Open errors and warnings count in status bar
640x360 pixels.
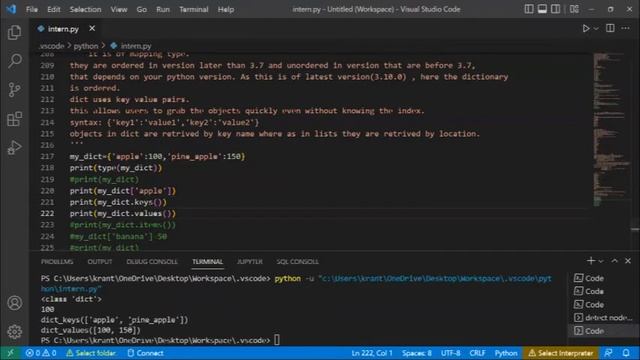40,353
